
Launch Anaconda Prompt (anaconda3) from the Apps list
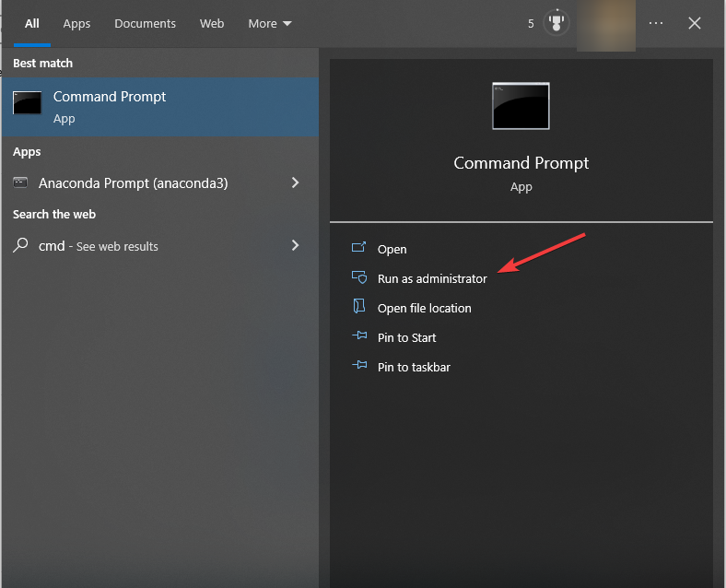[x=133, y=183]
